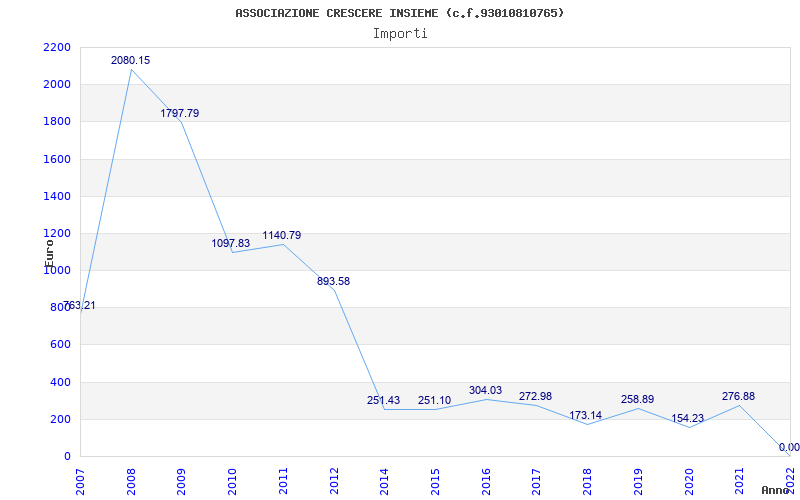Select the 2080.15 data label
The height and width of the screenshot is (500, 800).
tap(131, 60)
